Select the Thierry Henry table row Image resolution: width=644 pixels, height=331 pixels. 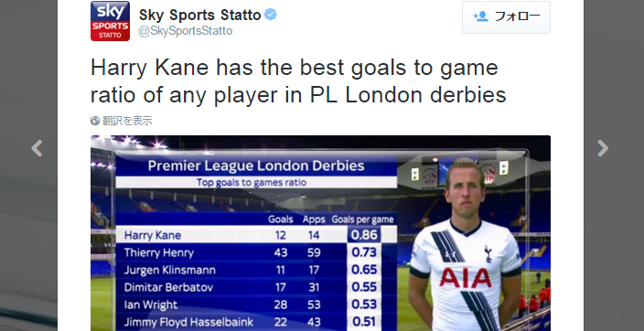pyautogui.click(x=256, y=252)
